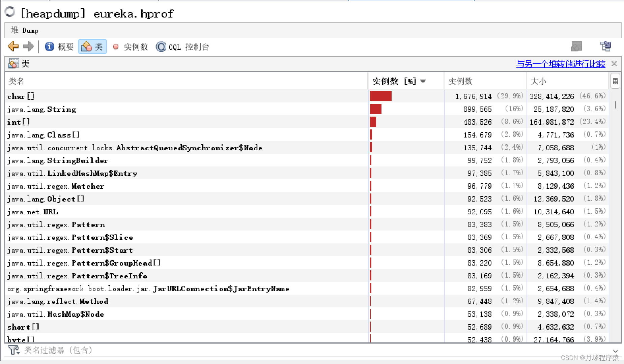Click the heapdump loading spinner icon
The image size is (624, 364).
[10, 12]
